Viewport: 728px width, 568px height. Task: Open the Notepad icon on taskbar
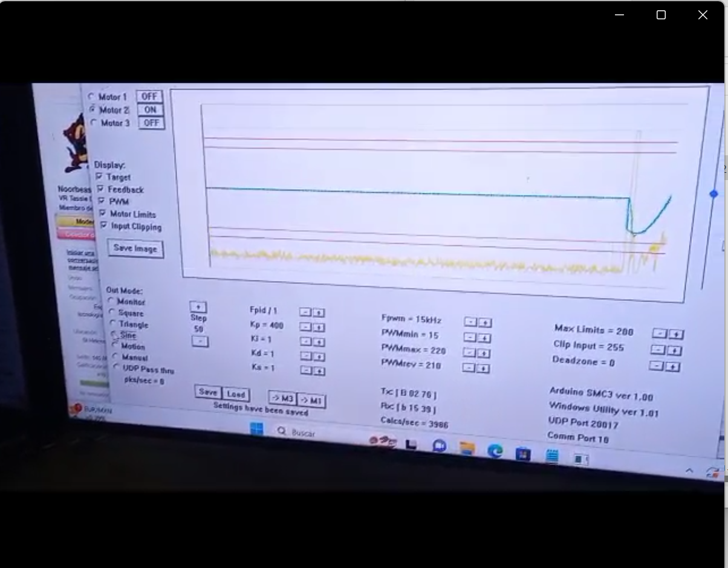(552, 456)
